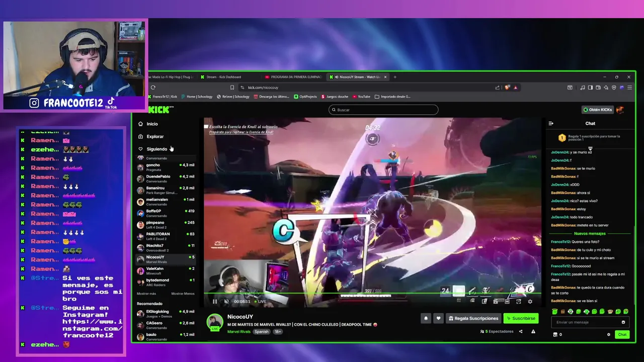Toggle fullscreen in video player

click(x=518, y=302)
